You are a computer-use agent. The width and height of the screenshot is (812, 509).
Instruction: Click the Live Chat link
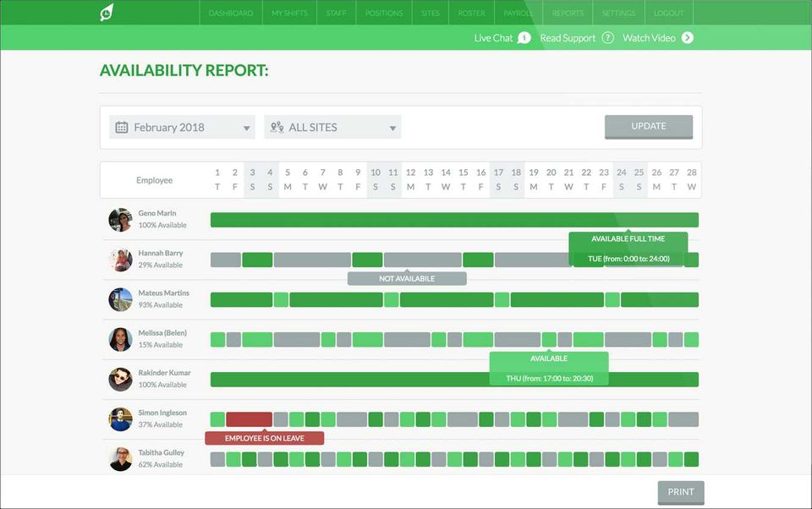[493, 38]
